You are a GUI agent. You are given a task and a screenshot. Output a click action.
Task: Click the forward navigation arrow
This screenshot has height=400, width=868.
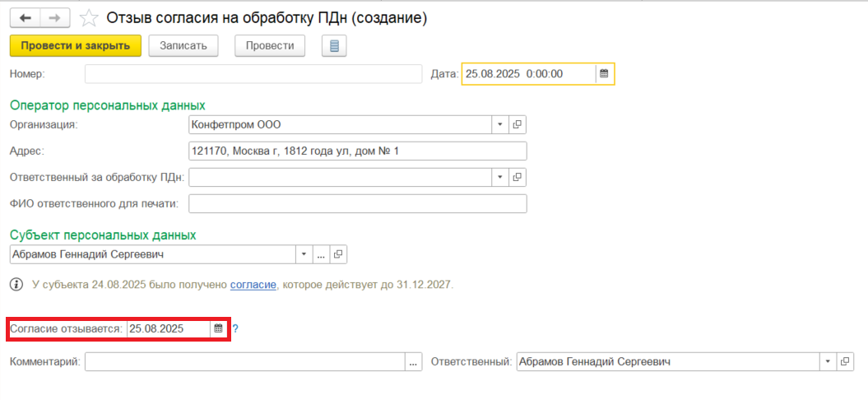click(x=53, y=17)
